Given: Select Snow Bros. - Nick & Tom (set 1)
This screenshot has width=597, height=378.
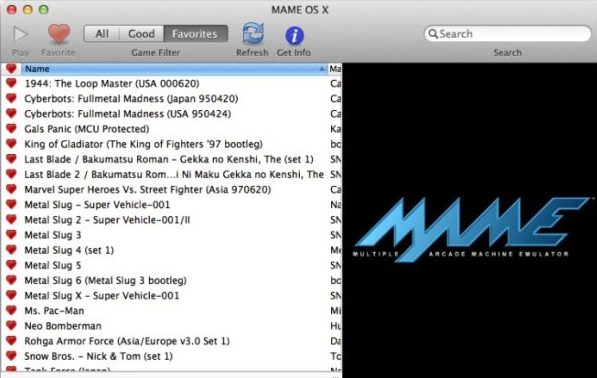Looking at the screenshot, I should [99, 356].
